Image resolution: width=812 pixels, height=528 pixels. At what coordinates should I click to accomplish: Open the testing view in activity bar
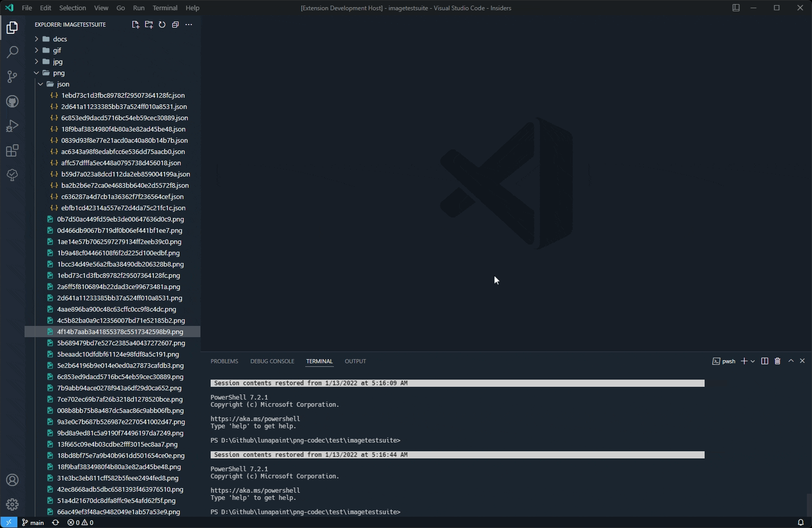12,175
